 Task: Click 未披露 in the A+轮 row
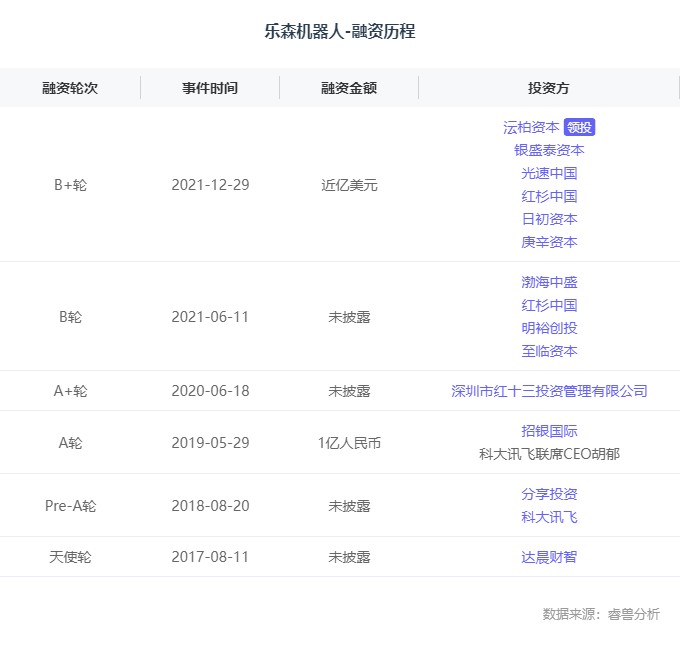pos(349,391)
